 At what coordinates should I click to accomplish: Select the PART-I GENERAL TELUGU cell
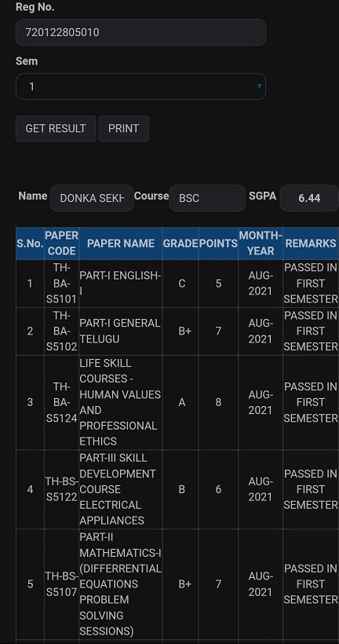click(121, 331)
